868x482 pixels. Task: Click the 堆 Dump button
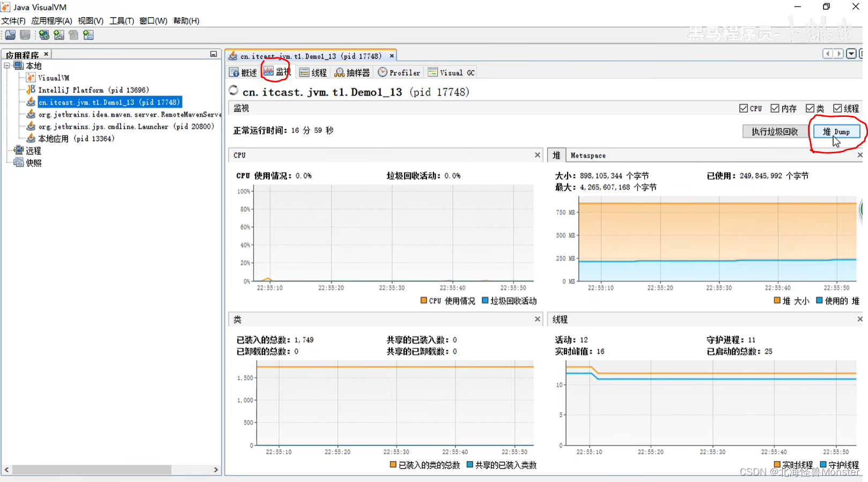[836, 131]
